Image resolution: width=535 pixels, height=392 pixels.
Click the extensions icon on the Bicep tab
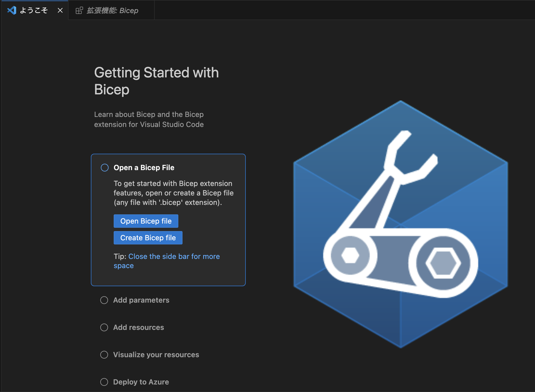tap(79, 11)
